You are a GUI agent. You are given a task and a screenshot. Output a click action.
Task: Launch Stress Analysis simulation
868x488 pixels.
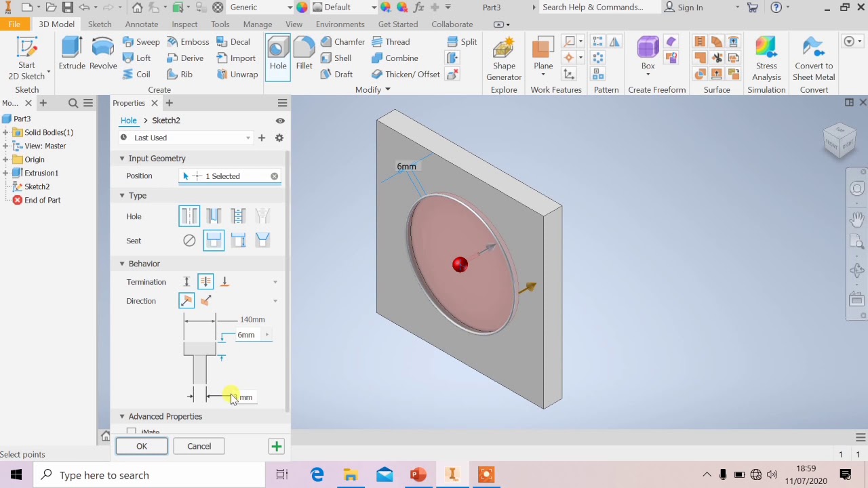tap(766, 60)
